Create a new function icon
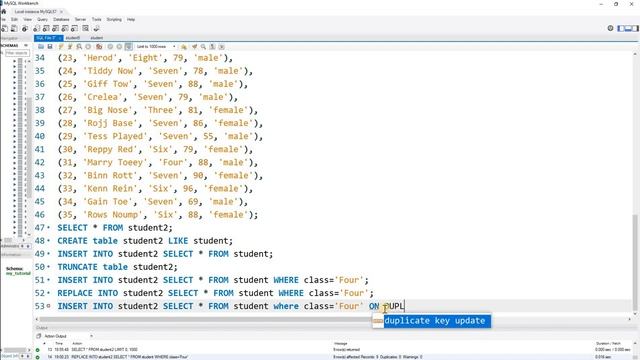The image size is (640, 360). pos(74,29)
